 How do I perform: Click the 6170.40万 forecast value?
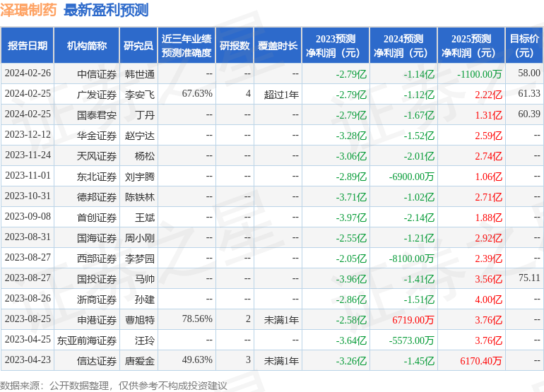(481, 361)
